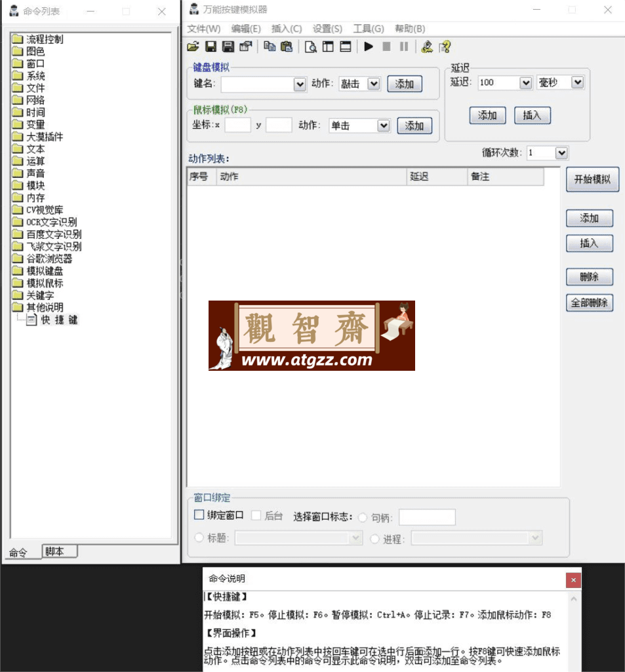Save using the first floppy disk icon

tap(211, 47)
